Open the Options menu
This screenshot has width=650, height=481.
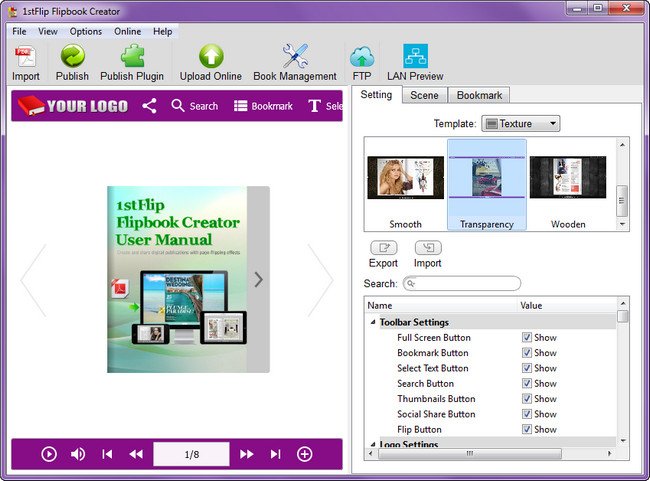pos(85,32)
